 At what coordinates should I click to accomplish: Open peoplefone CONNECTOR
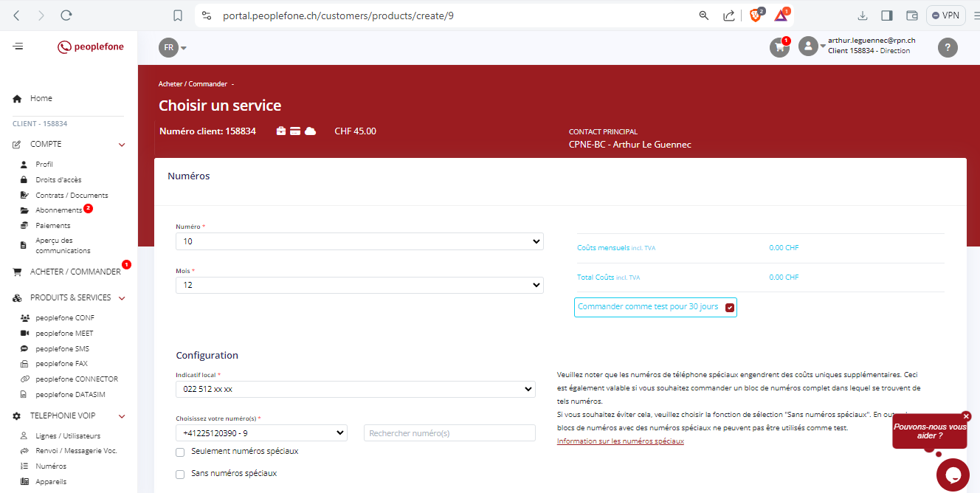click(77, 379)
